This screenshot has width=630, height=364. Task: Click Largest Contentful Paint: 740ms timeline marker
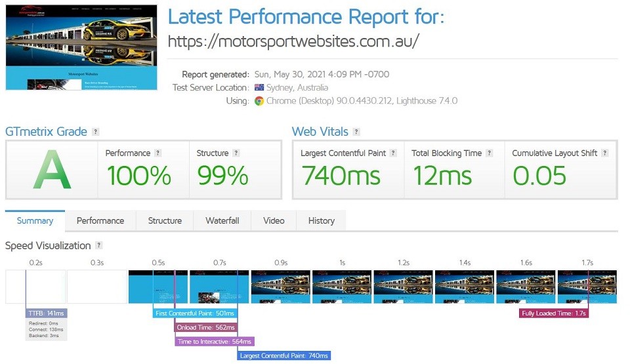pyautogui.click(x=284, y=355)
